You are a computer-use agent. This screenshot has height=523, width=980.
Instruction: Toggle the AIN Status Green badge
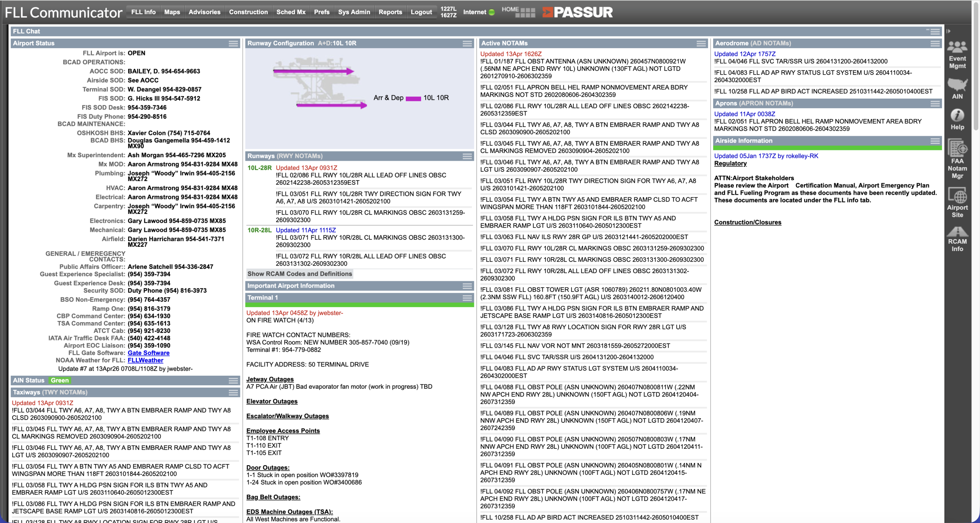click(x=60, y=380)
